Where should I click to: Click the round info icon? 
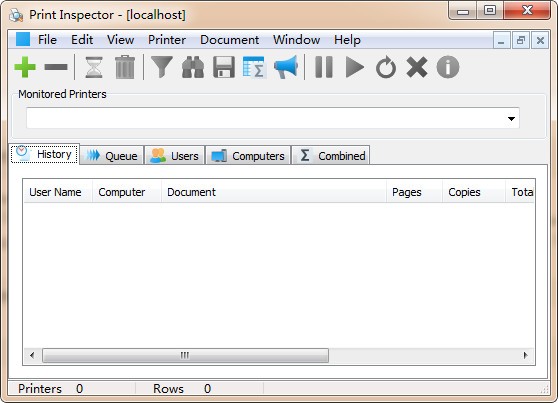click(x=448, y=67)
